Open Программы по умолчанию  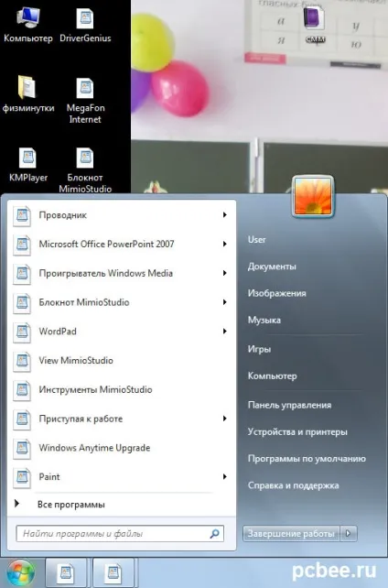point(307,459)
